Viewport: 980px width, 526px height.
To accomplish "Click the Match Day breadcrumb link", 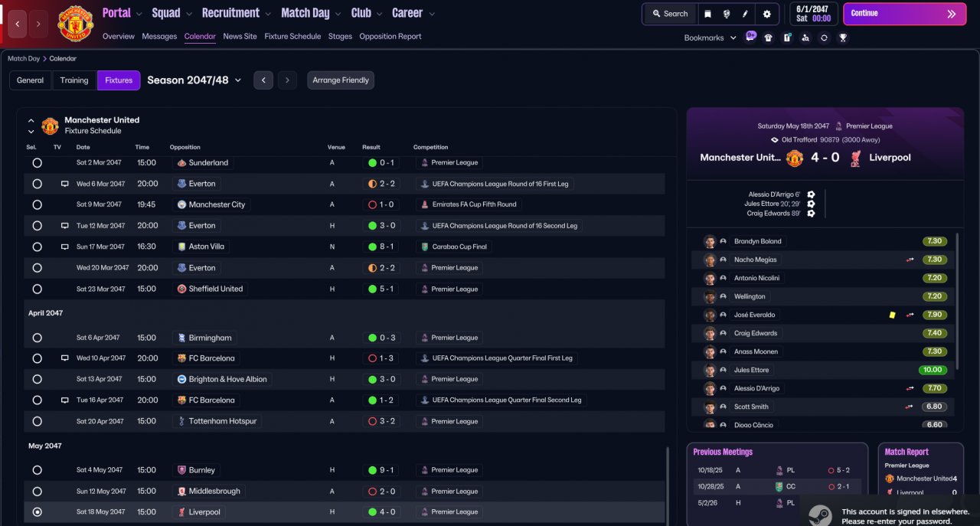I will 24,58.
